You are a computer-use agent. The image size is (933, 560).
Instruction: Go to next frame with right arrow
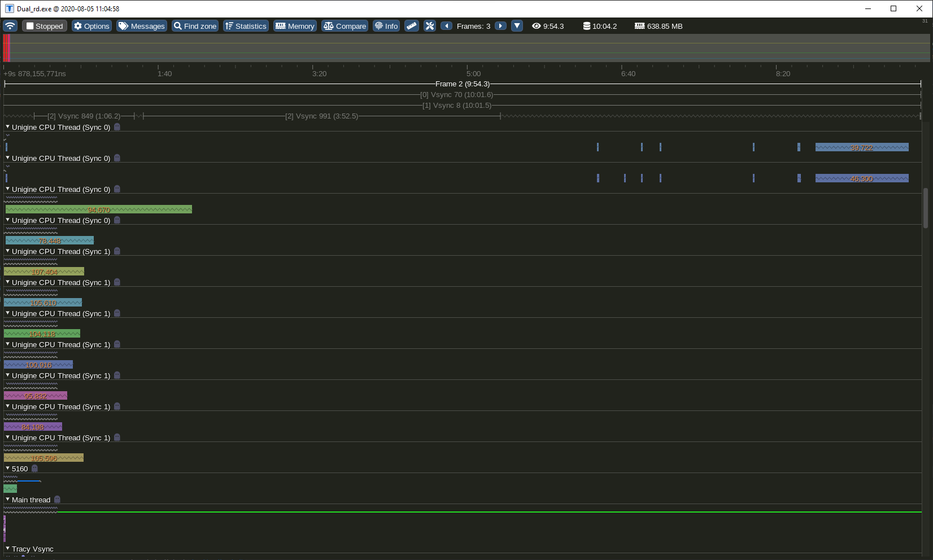[500, 26]
